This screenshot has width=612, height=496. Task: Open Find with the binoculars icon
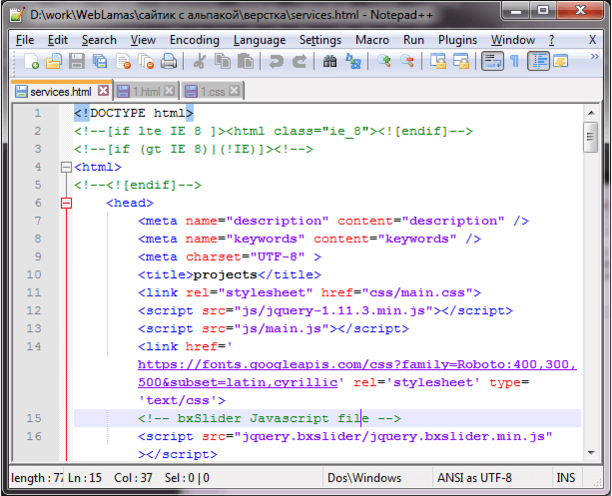pos(330,62)
